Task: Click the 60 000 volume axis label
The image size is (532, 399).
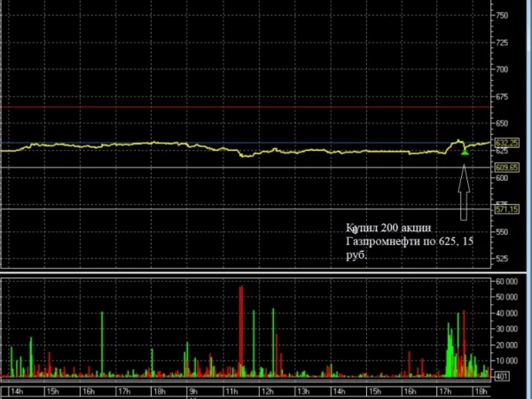Action: [506, 281]
